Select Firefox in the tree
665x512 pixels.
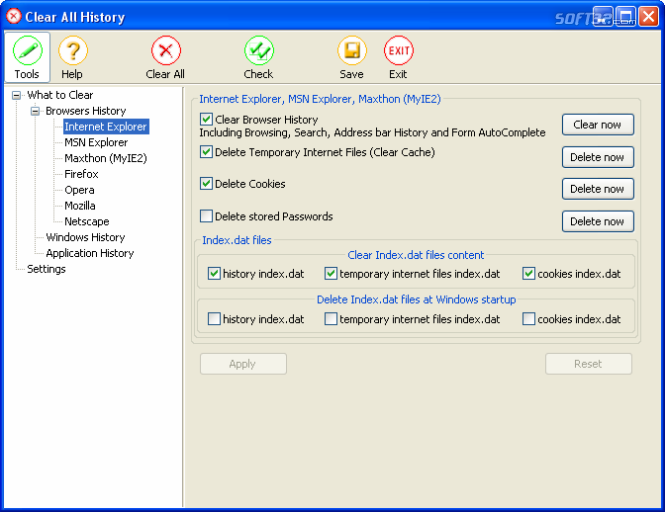81,174
